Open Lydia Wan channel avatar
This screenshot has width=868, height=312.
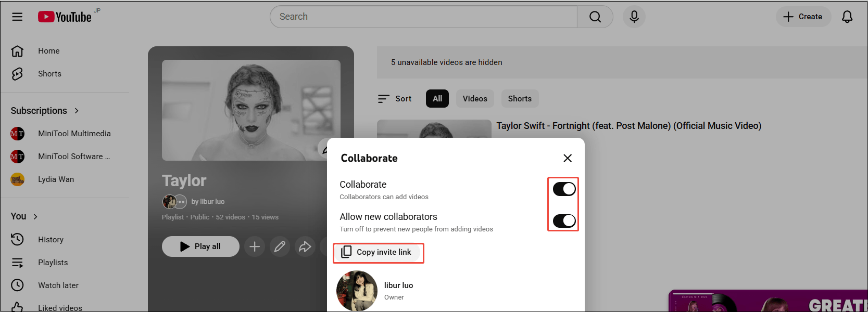(17, 179)
